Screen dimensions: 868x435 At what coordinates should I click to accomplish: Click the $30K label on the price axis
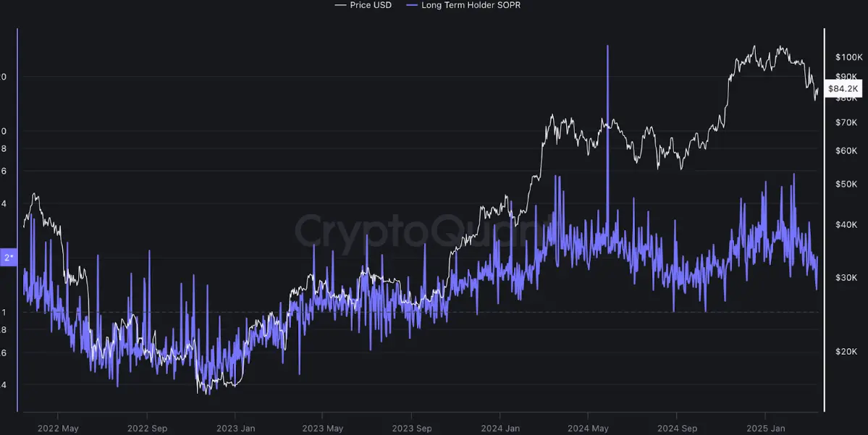point(845,277)
